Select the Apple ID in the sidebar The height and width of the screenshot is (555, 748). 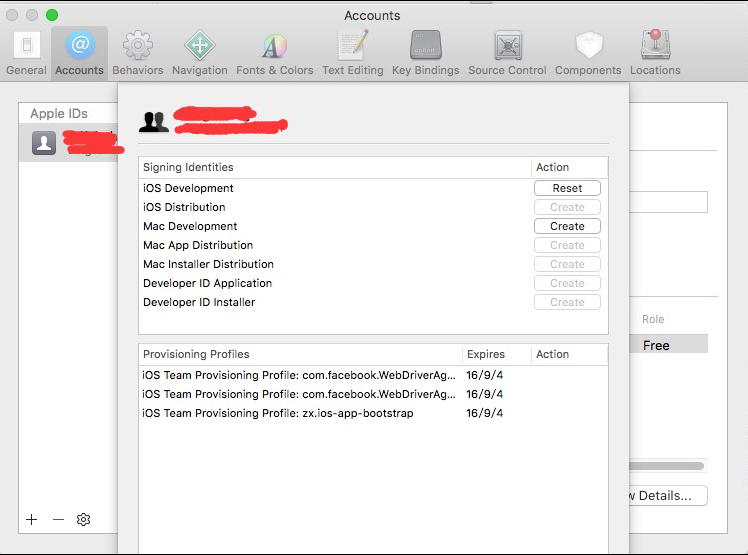click(x=68, y=143)
